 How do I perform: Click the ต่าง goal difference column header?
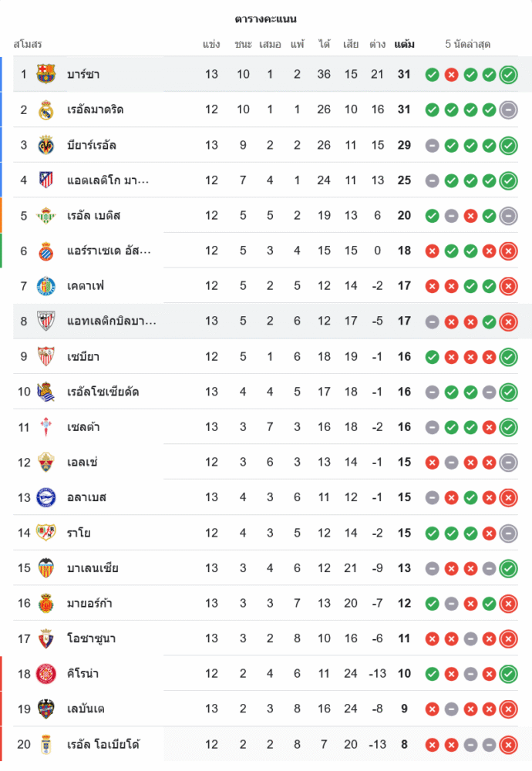coord(377,45)
